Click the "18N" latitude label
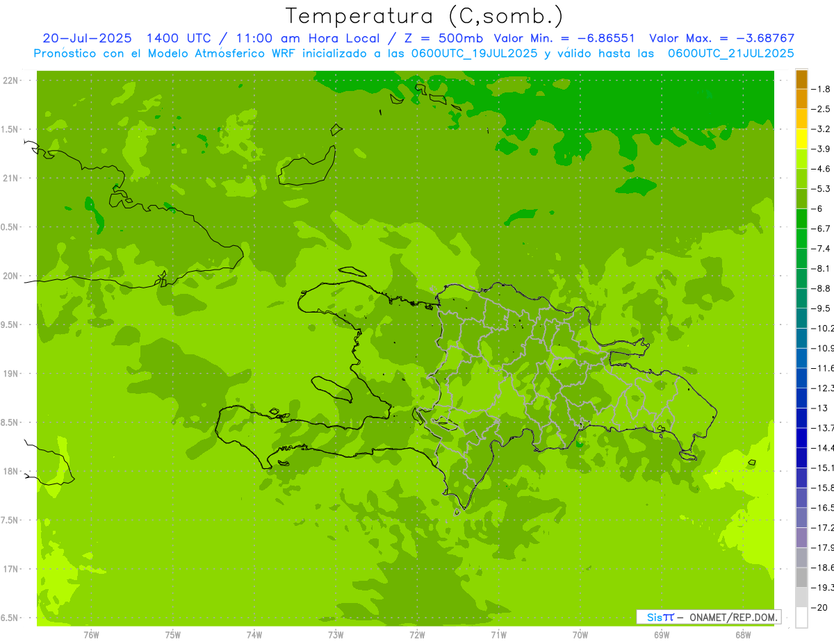834x644 pixels. (10, 472)
